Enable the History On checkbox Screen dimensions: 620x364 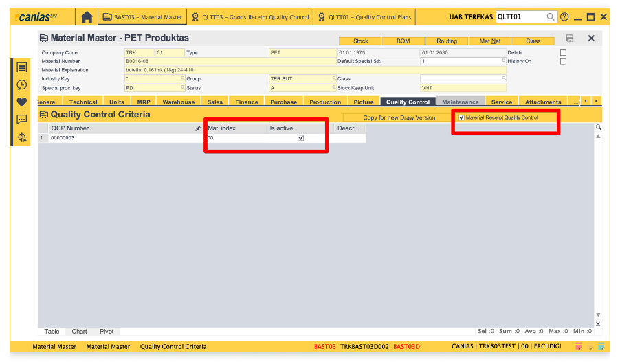tap(563, 62)
